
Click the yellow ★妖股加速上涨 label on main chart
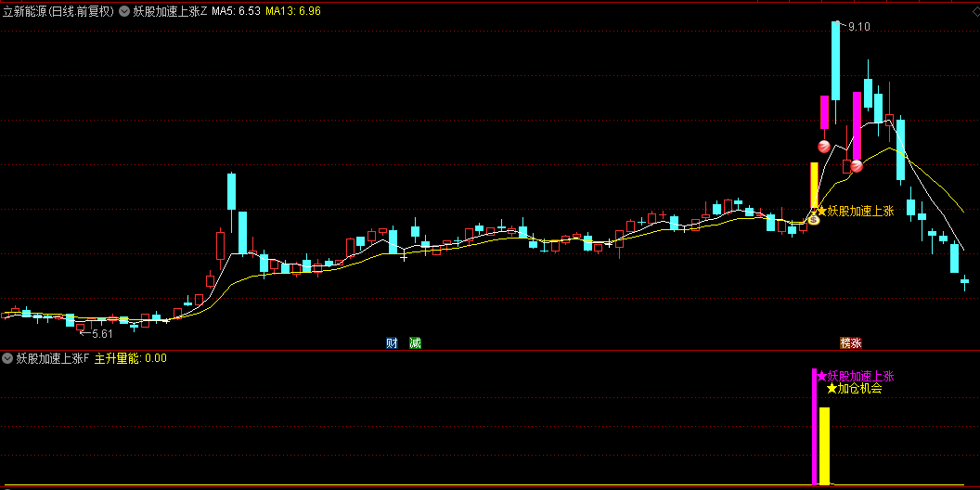[x=856, y=212]
